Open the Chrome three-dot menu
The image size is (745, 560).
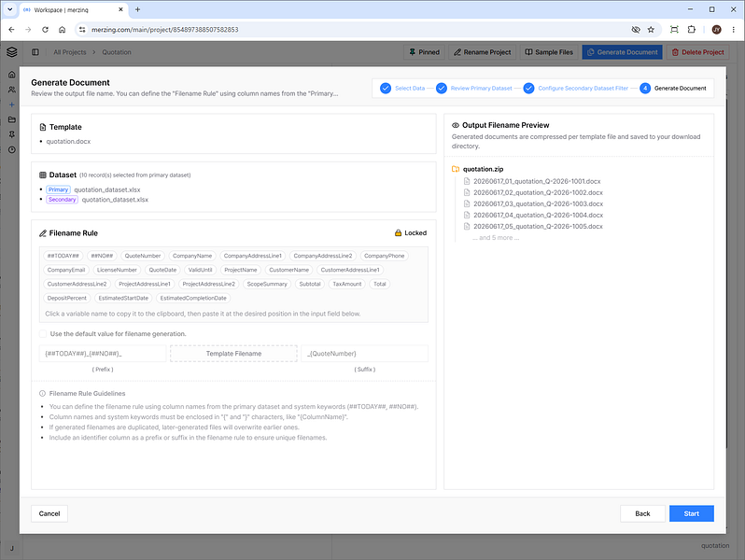pos(734,30)
